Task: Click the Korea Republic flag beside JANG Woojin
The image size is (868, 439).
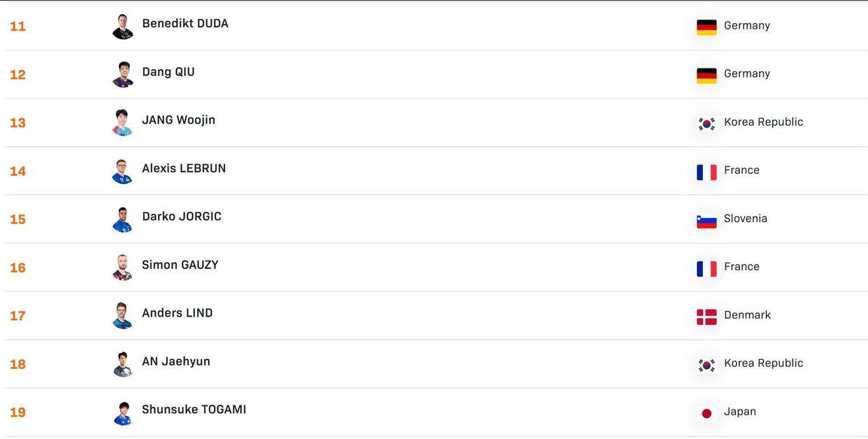Action: pyautogui.click(x=707, y=124)
